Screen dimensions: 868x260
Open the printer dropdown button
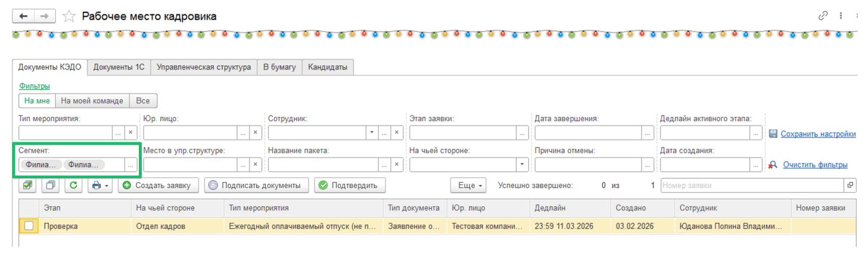click(99, 185)
